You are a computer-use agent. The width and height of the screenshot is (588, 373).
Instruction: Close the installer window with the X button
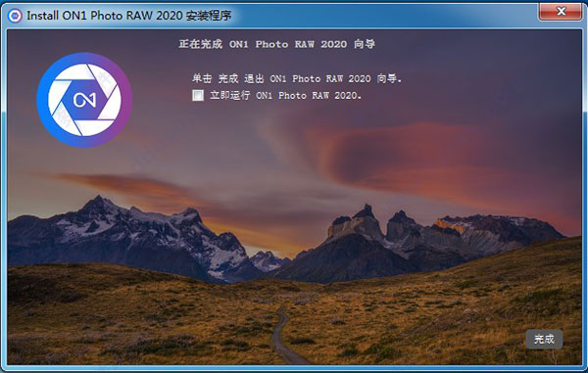[x=561, y=12]
